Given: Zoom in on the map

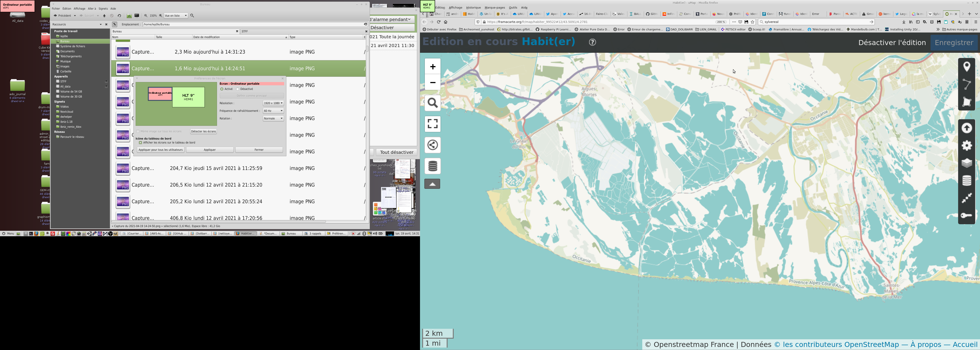Looking at the screenshot, I should pos(432,67).
